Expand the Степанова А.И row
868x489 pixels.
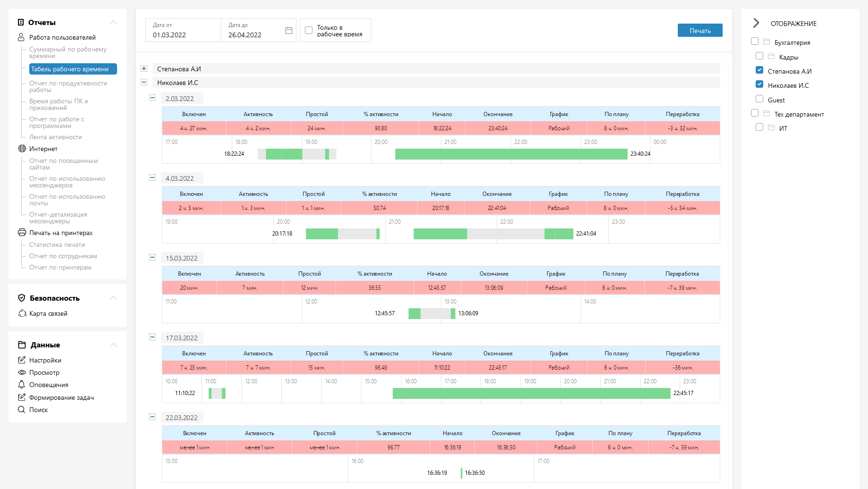click(144, 68)
